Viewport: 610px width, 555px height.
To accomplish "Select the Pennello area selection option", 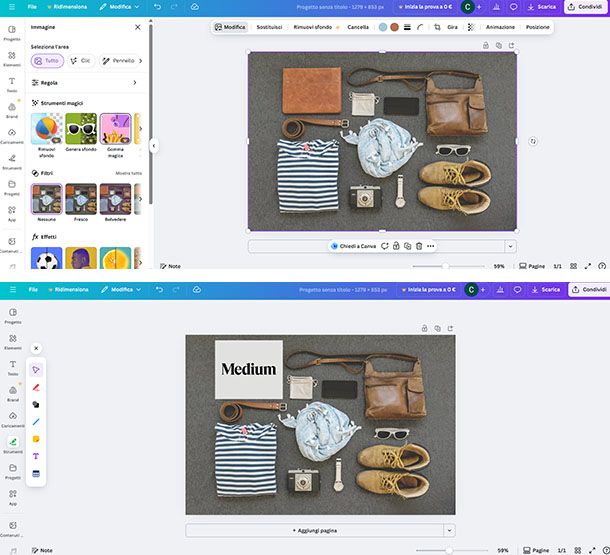I will [x=119, y=61].
